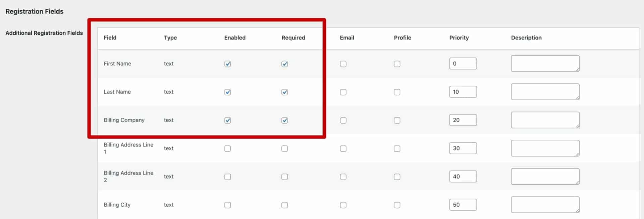Click the First Name priority input
644x219 pixels.
click(463, 63)
